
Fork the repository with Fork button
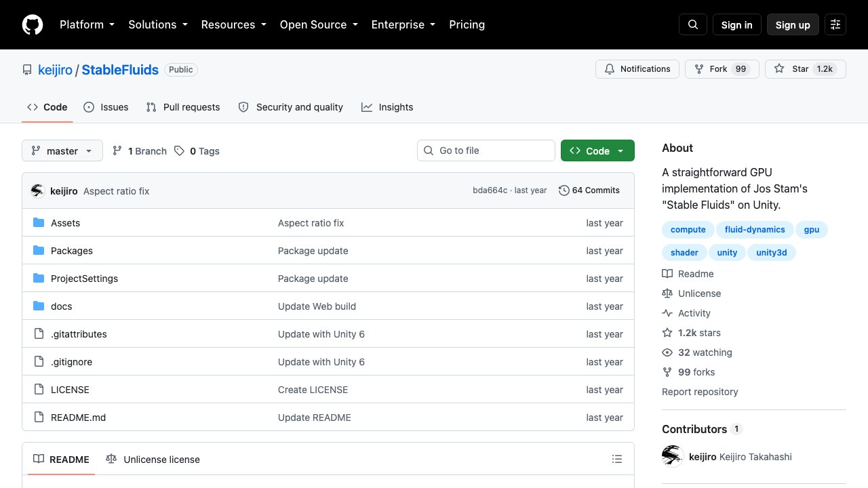722,69
